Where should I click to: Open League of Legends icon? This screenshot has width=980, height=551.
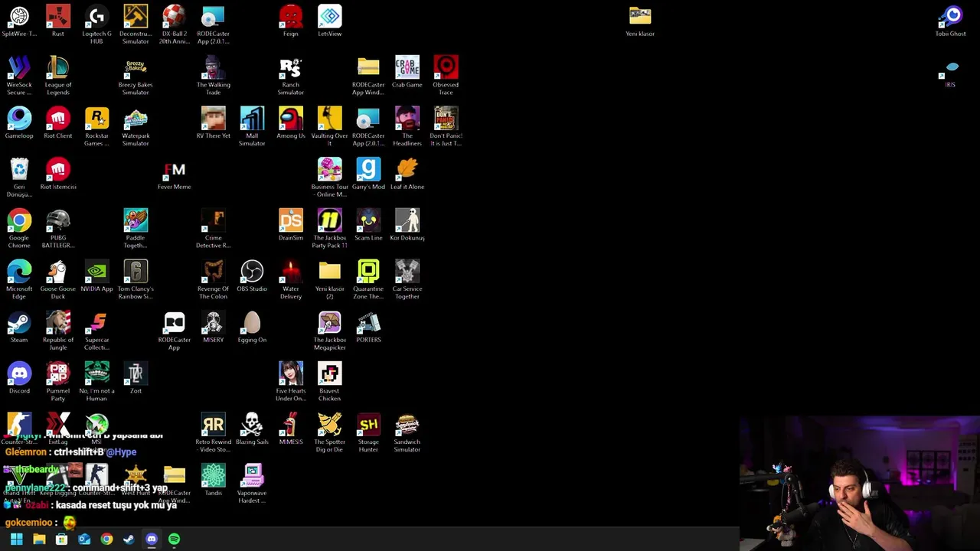tap(58, 75)
